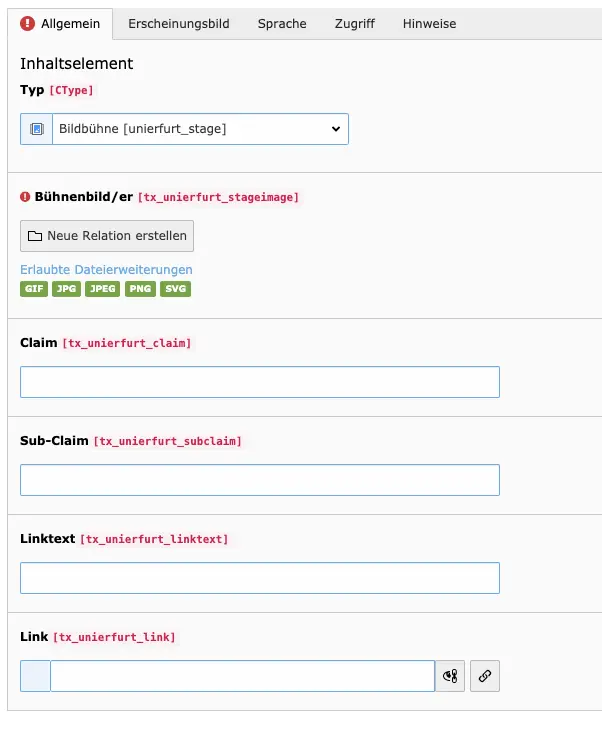
Task: Click the content type icon beside the Typ dropdown
Action: coord(37,129)
